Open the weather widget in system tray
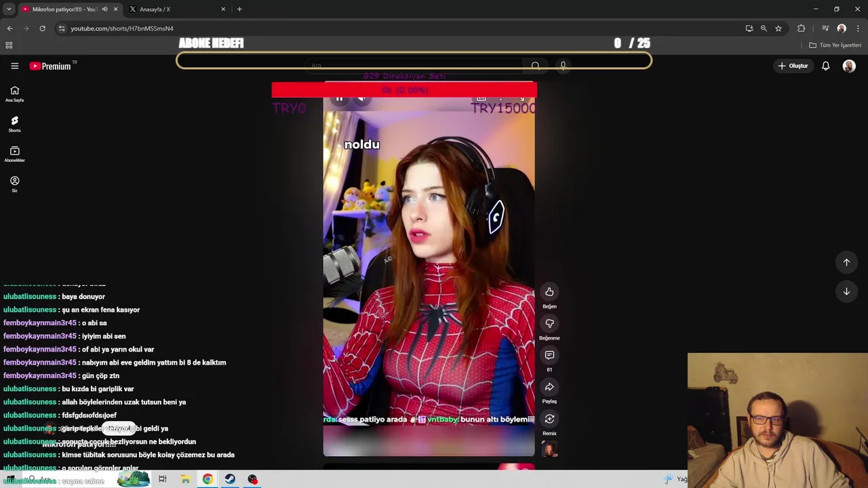This screenshot has width=868, height=488. tap(675, 479)
